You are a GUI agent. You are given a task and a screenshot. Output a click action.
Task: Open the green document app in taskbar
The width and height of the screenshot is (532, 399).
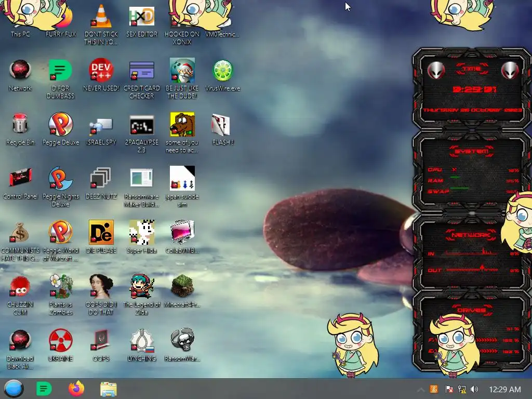(44, 389)
